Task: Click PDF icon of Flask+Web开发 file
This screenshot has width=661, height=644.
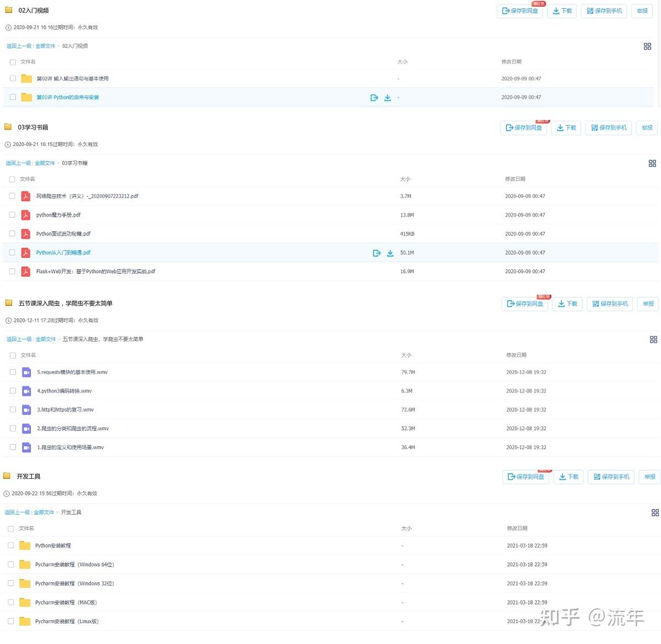Action: 25,272
